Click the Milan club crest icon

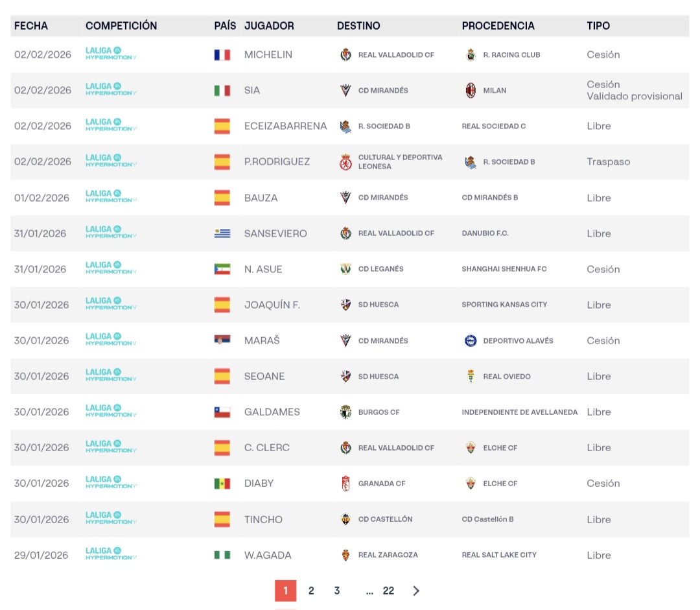[x=471, y=91]
